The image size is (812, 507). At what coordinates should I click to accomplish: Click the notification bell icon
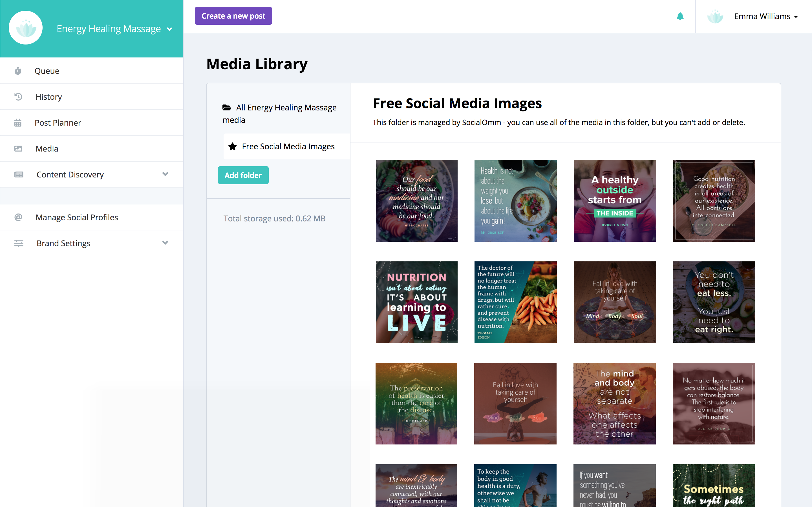680,16
